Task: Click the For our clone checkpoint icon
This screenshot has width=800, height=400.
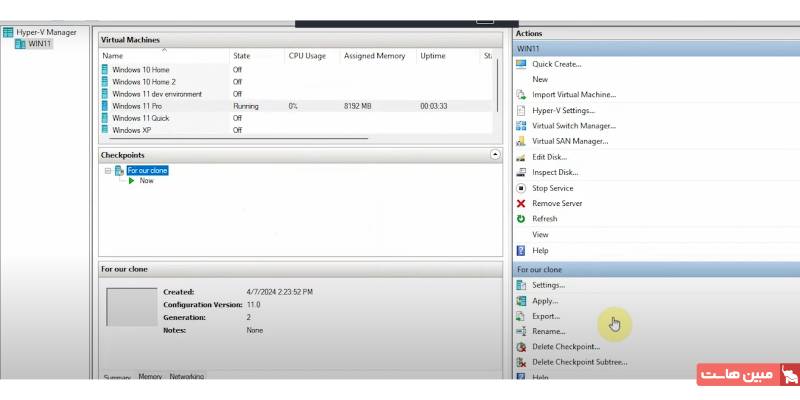Action: click(x=119, y=170)
